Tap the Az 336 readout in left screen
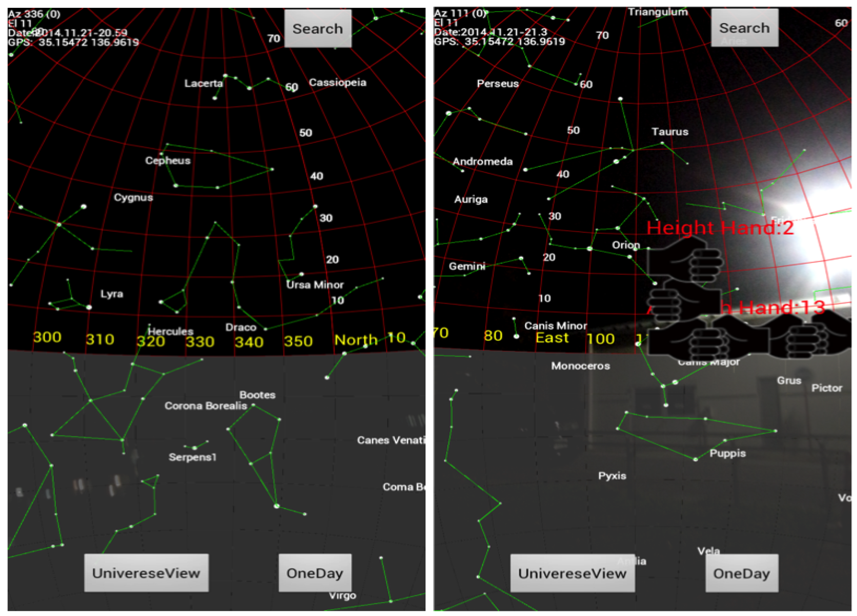857x616 pixels. (34, 14)
